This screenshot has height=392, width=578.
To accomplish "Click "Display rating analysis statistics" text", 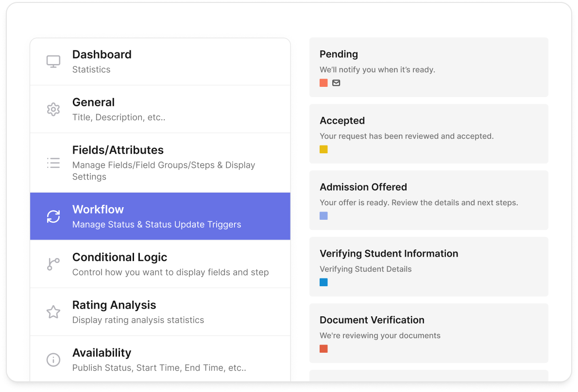I will point(138,320).
